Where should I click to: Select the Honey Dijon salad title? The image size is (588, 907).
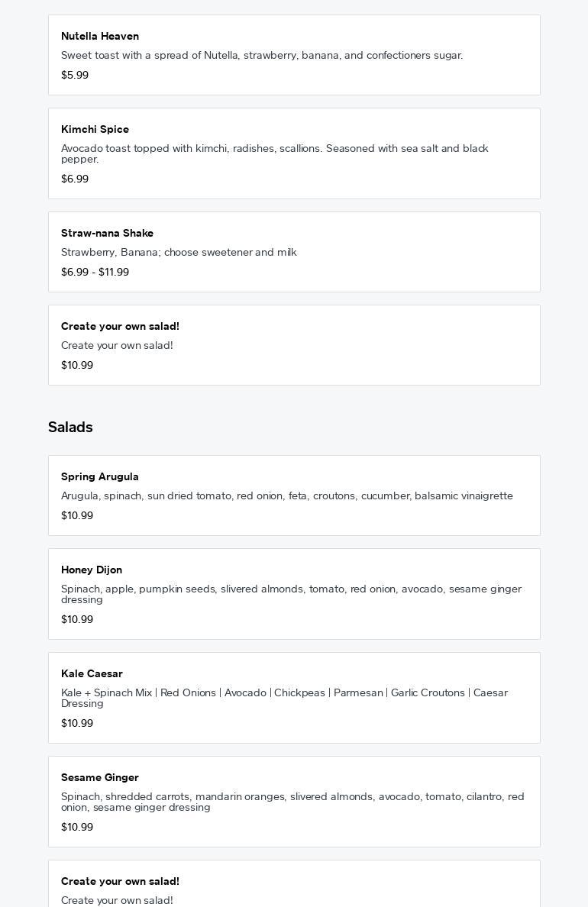(x=92, y=570)
